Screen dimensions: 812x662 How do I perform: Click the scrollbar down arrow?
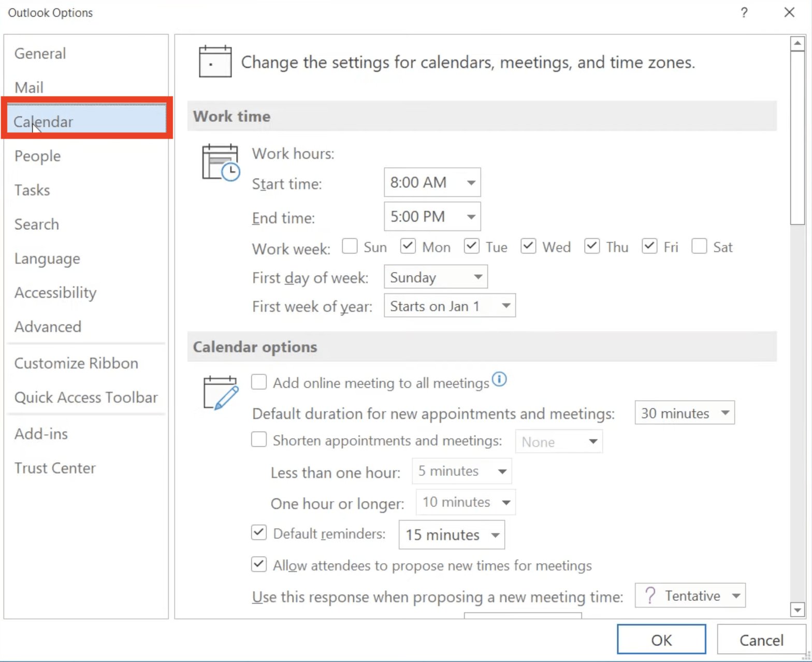[798, 610]
